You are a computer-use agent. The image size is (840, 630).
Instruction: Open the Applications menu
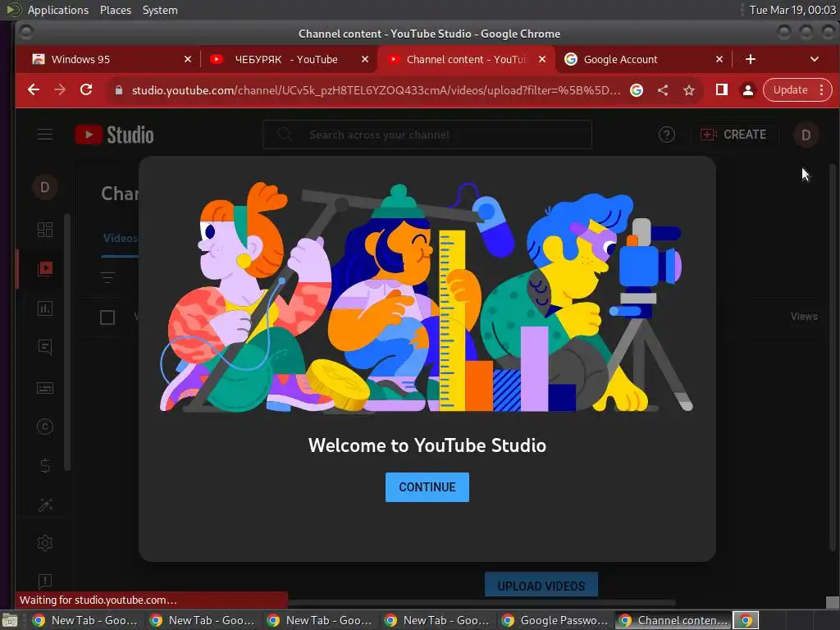[x=58, y=10]
